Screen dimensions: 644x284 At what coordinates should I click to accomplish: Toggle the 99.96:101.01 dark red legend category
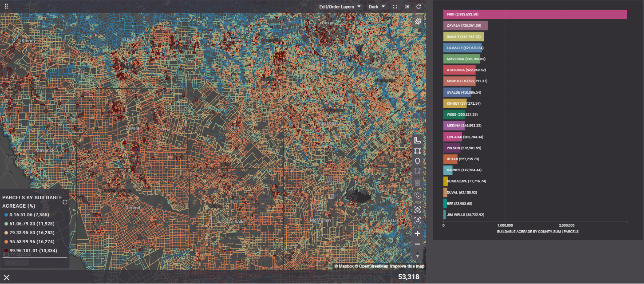coord(29,251)
